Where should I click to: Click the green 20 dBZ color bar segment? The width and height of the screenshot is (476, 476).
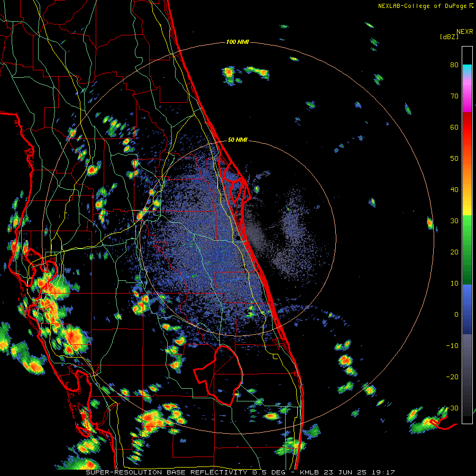coord(467,250)
